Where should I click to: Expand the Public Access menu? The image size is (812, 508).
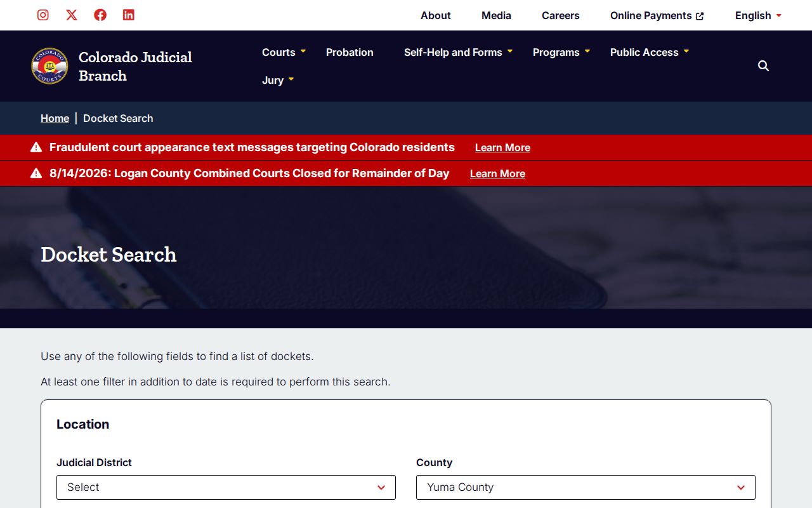click(x=650, y=52)
